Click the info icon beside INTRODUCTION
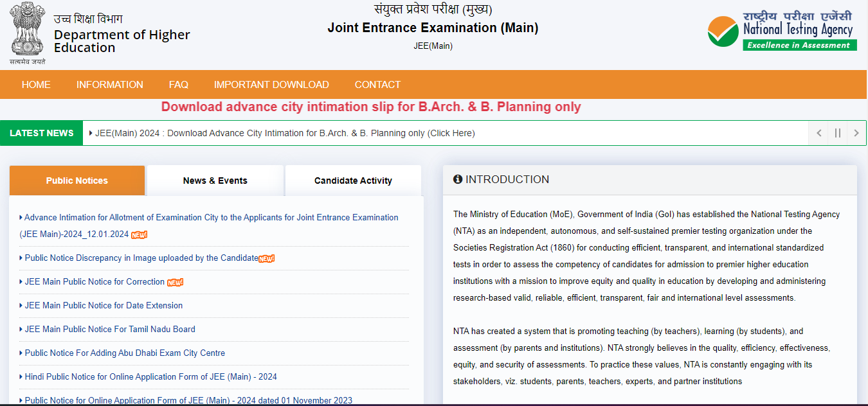 click(x=458, y=179)
